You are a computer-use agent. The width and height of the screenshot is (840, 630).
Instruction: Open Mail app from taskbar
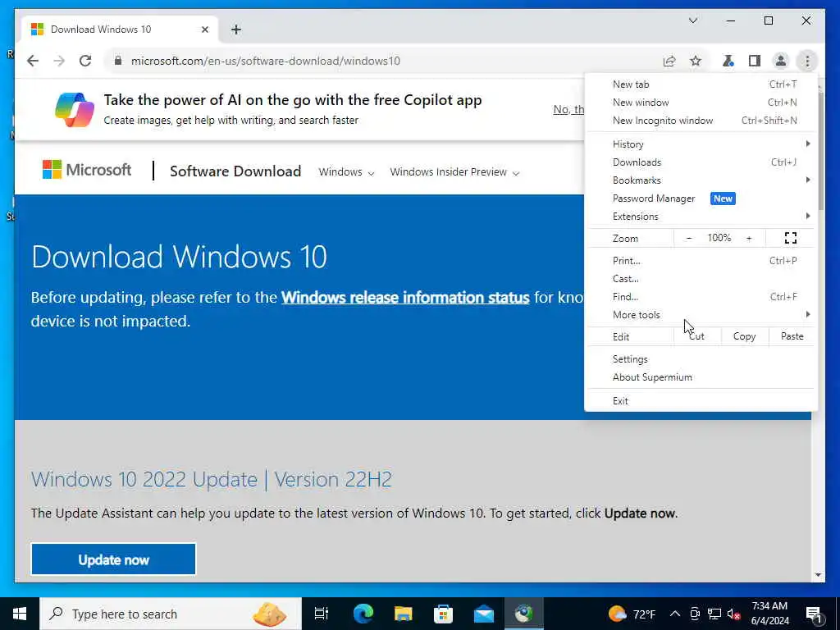[x=483, y=614]
